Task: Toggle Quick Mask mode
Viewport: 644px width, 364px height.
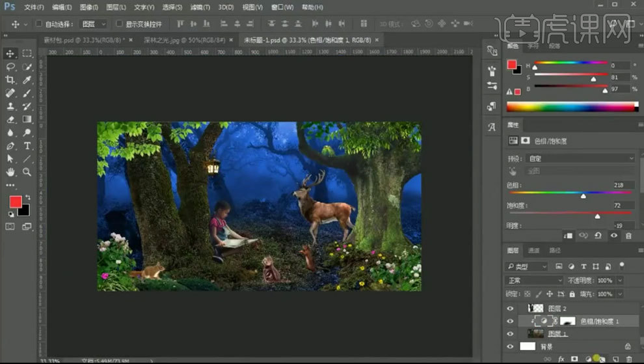Action: tap(10, 226)
